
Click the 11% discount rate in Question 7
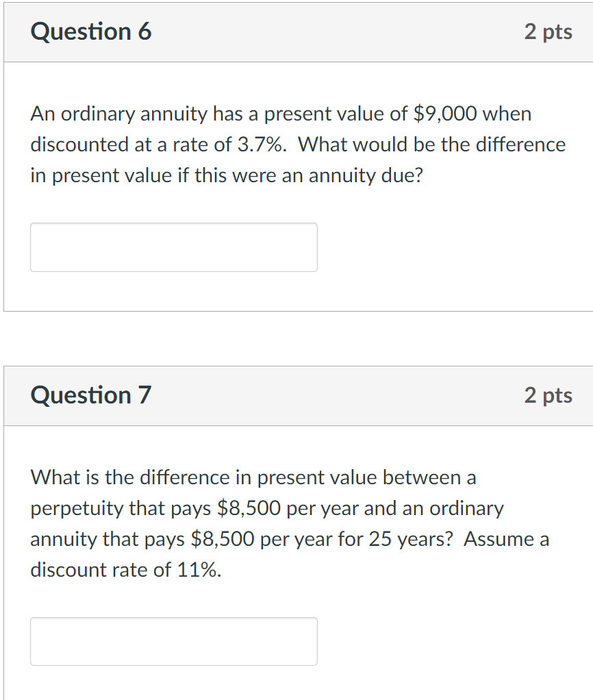199,569
